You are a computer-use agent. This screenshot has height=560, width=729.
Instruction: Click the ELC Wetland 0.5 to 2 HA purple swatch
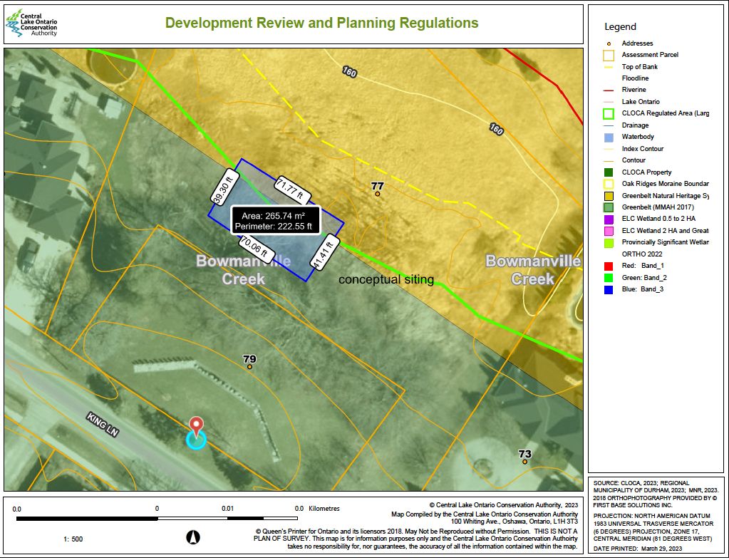pos(608,219)
